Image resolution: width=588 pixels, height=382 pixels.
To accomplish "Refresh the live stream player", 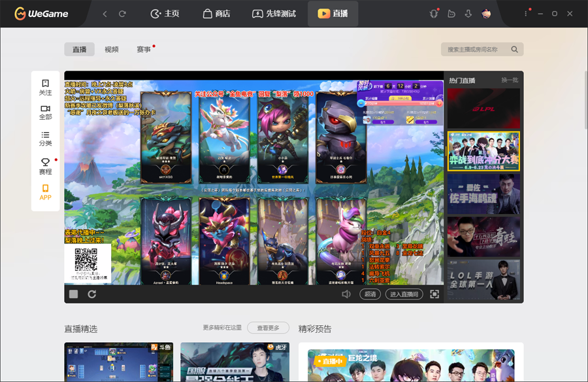I will click(91, 294).
